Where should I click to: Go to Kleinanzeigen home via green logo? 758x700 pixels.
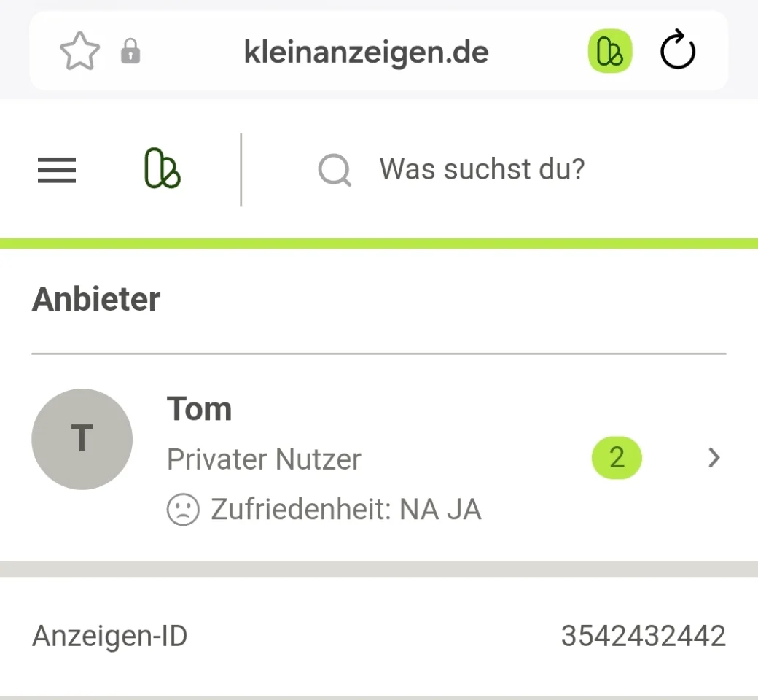163,168
